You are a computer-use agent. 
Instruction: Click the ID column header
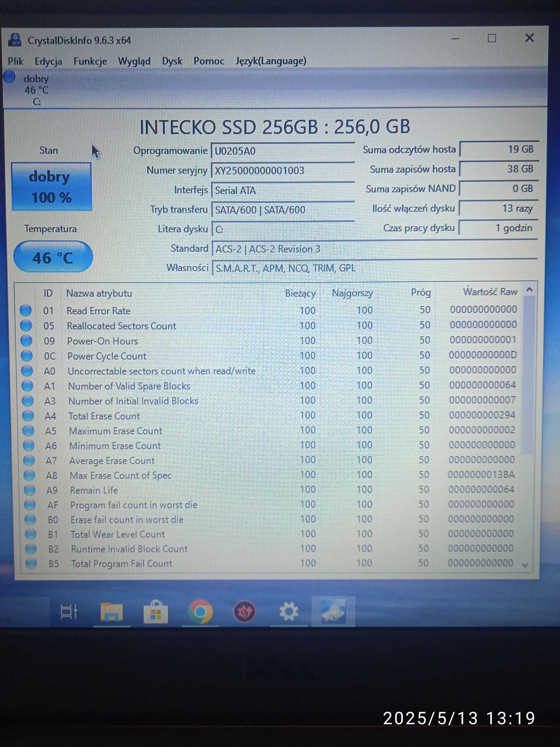(48, 293)
